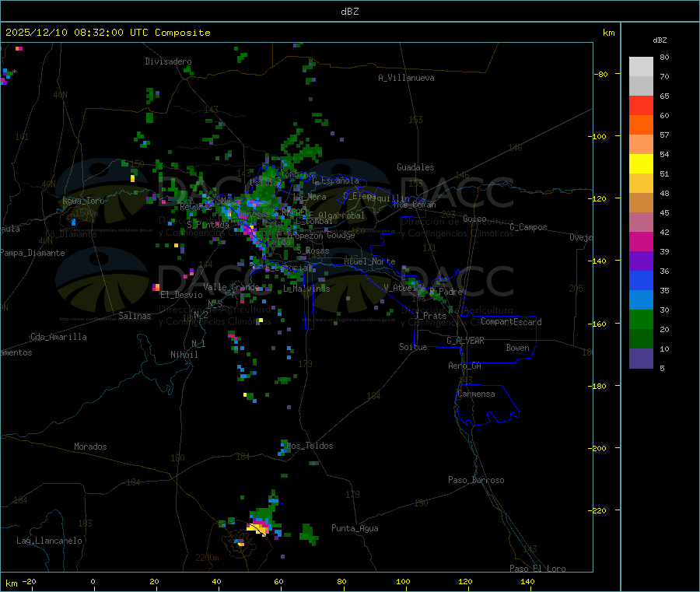Click the Paso_Barroso label on map

[x=476, y=481]
